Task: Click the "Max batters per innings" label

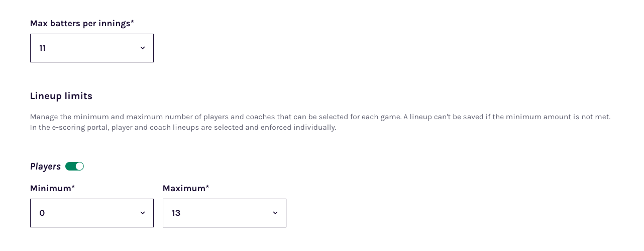Action: coord(80,23)
